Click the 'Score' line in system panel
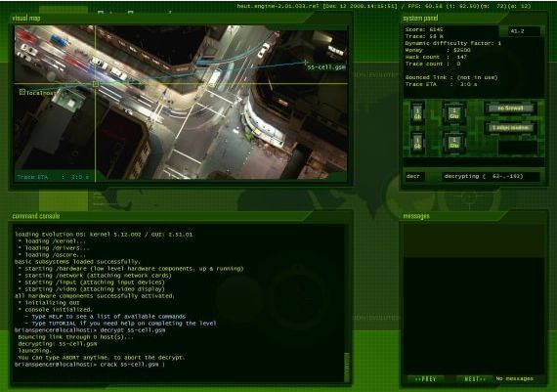This screenshot has width=557, height=392. tap(424, 30)
